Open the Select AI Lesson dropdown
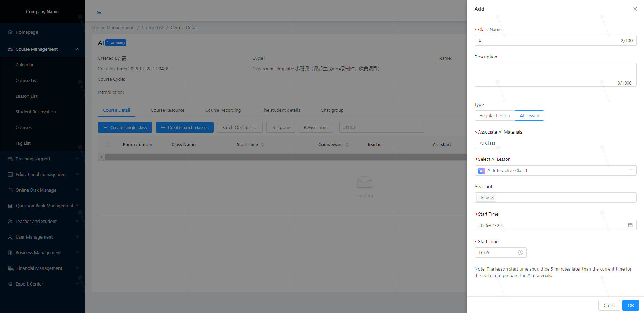This screenshot has height=313, width=644. [x=555, y=170]
